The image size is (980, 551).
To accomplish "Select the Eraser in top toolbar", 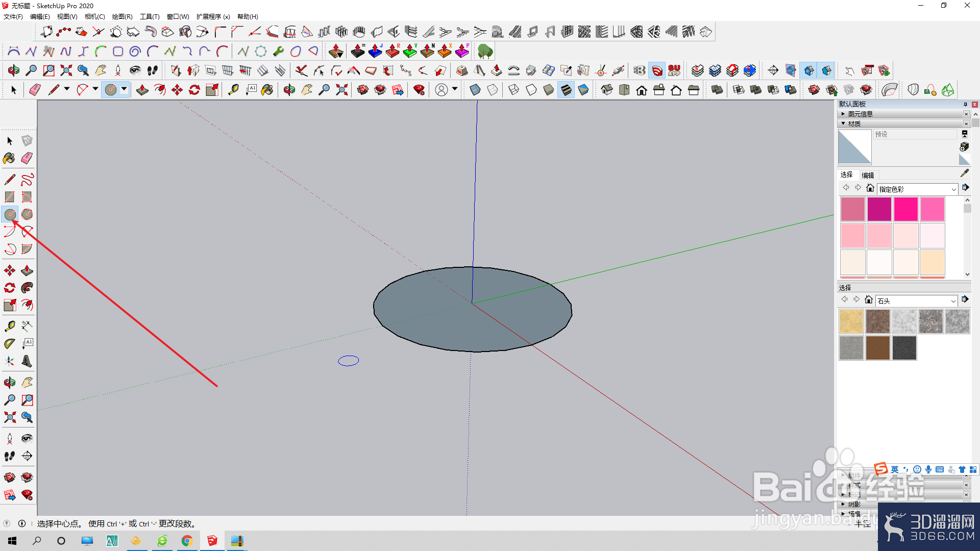I will click(35, 90).
